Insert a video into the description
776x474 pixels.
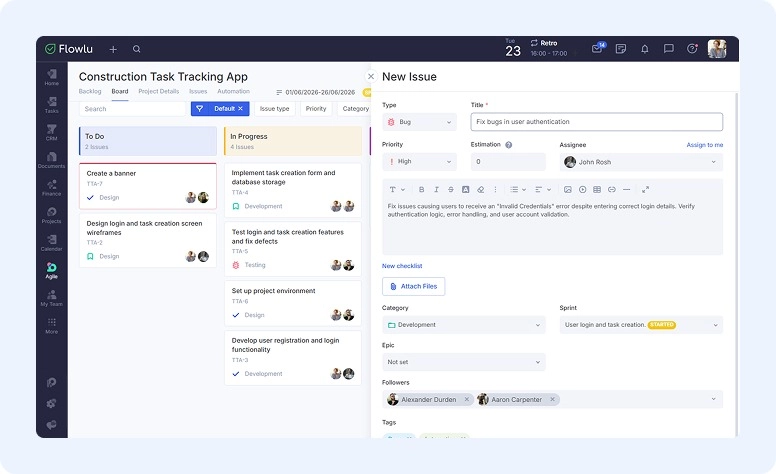[x=582, y=190]
